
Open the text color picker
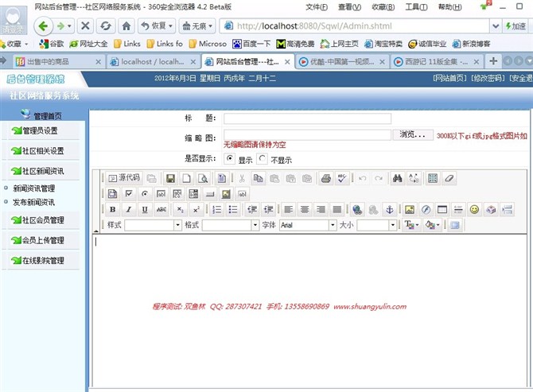coord(412,226)
